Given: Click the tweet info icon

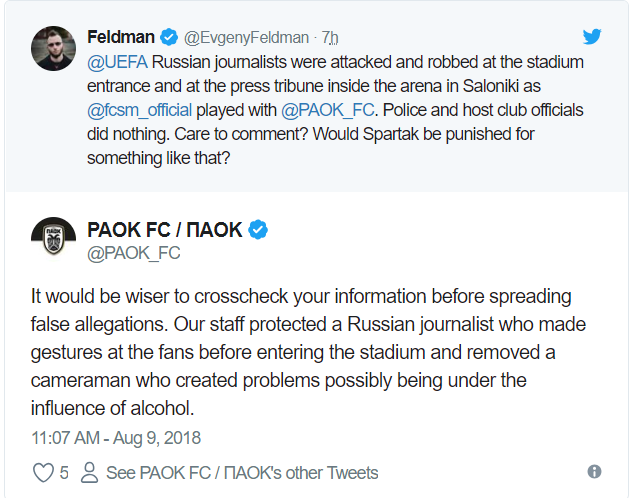Looking at the screenshot, I should tap(594, 472).
